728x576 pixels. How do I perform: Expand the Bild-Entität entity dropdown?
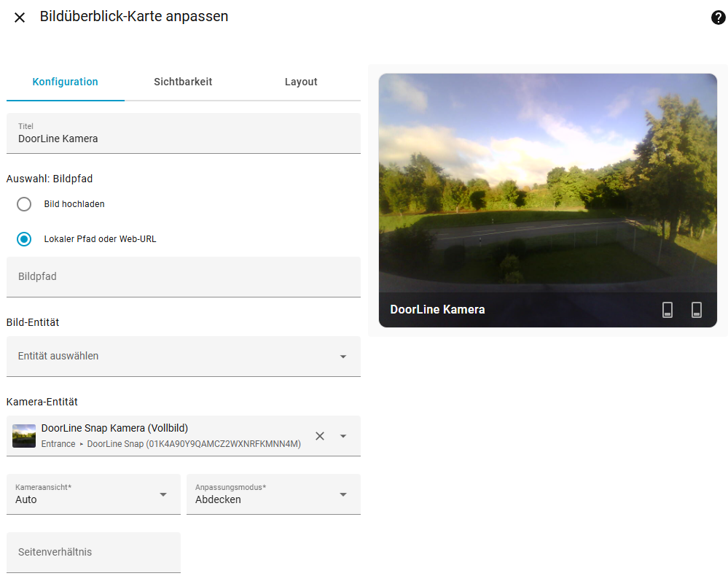[x=343, y=357]
